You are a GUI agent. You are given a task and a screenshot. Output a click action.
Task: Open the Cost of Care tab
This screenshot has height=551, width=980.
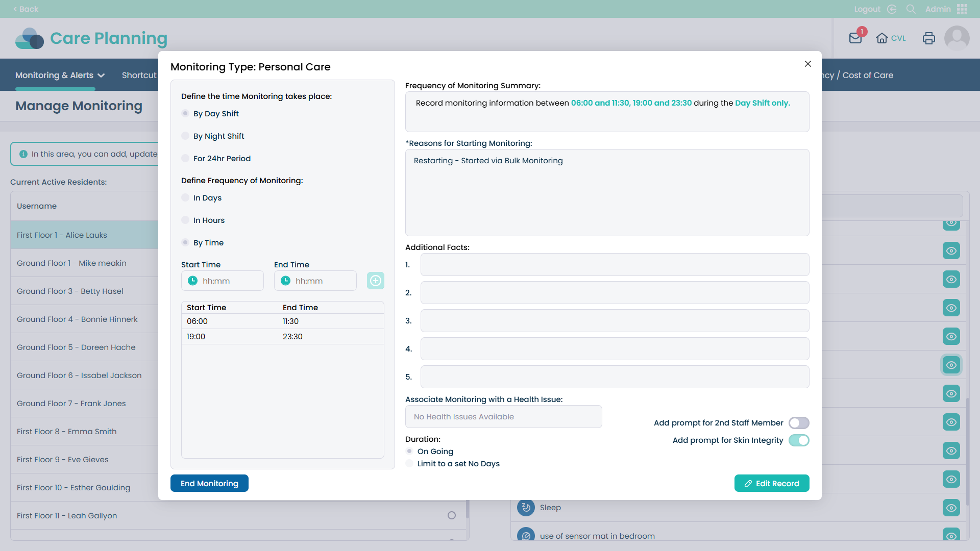(x=867, y=75)
